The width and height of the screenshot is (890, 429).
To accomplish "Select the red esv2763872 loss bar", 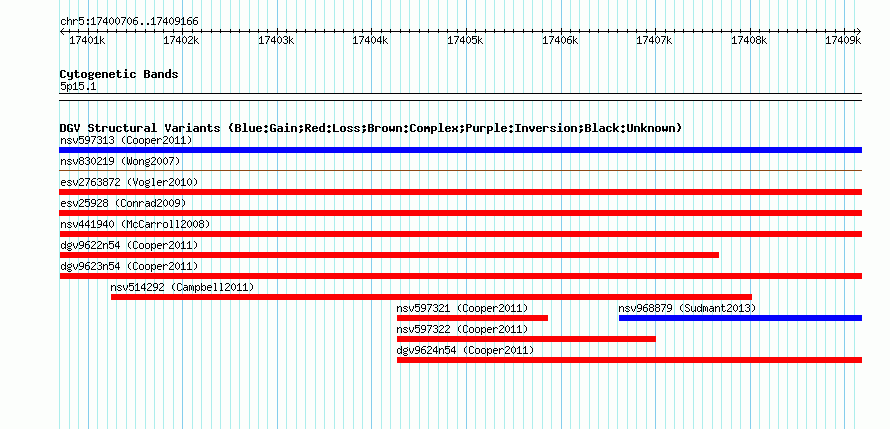I will coord(460,192).
